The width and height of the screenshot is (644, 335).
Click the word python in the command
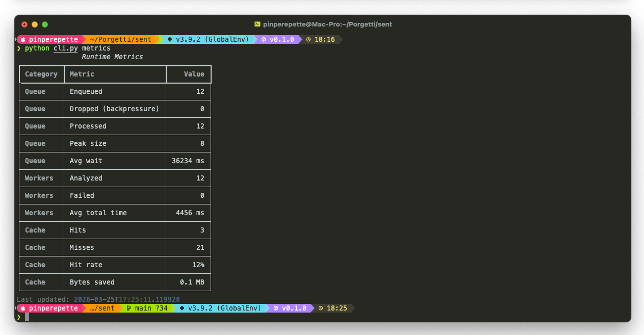coord(37,48)
